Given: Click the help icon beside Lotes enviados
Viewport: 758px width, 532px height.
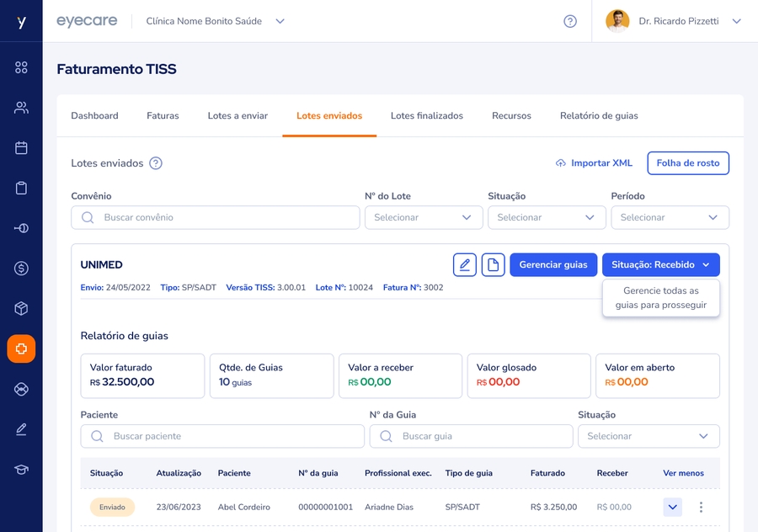Looking at the screenshot, I should coord(156,163).
